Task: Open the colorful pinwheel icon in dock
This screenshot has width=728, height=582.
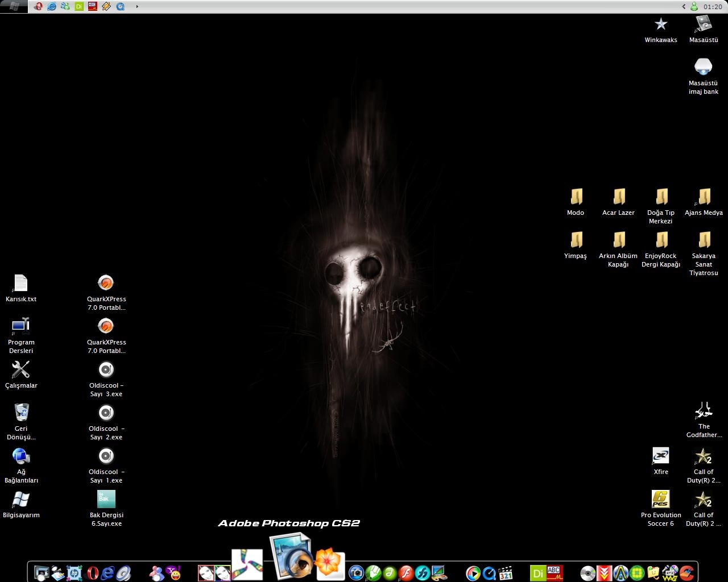Action: click(247, 564)
